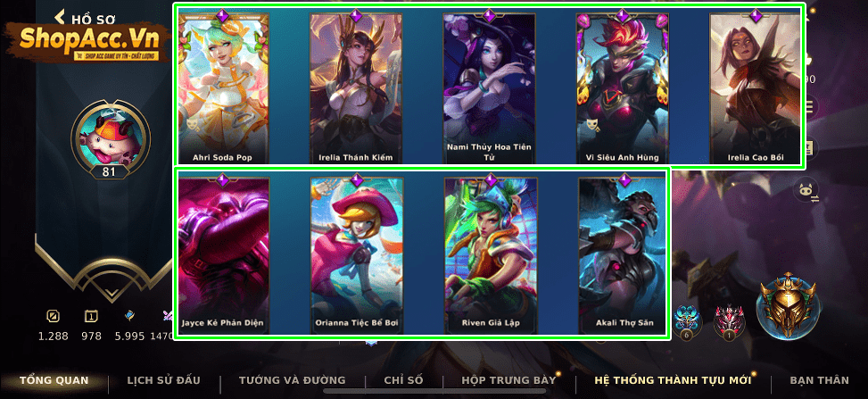The width and height of the screenshot is (868, 399).
Task: Open the Hệ Thống Thành Tựu Mới tab
Action: click(x=673, y=380)
